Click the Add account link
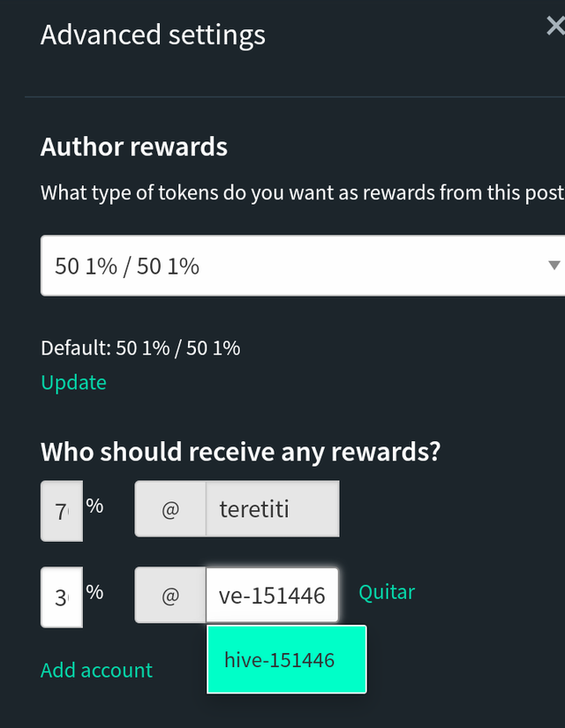This screenshot has width=565, height=728. click(96, 671)
